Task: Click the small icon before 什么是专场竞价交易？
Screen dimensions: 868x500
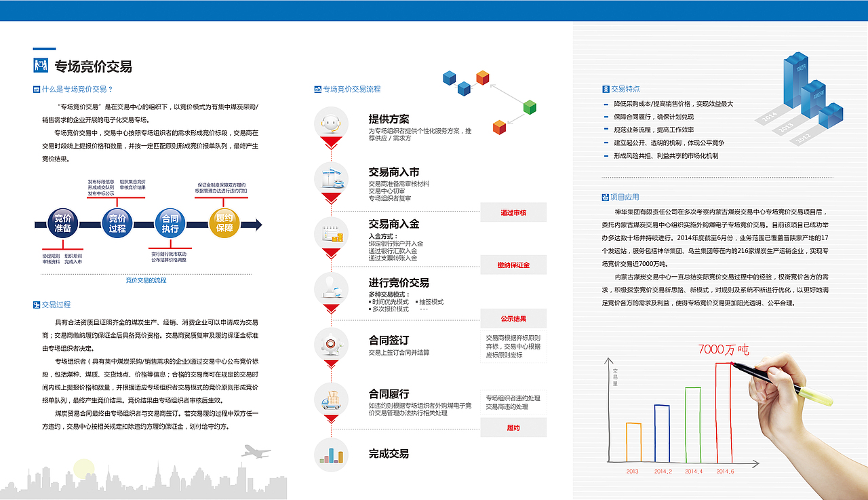Action: 37,89
